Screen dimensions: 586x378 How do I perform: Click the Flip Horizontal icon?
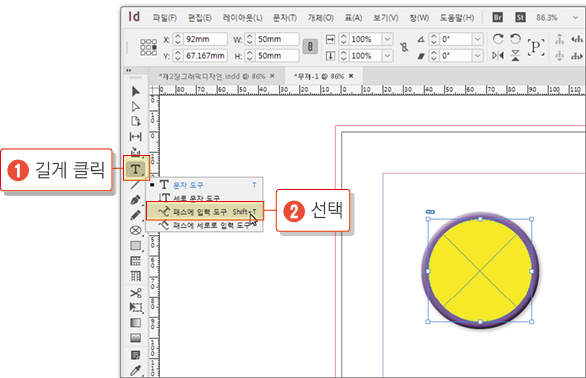coord(498,56)
